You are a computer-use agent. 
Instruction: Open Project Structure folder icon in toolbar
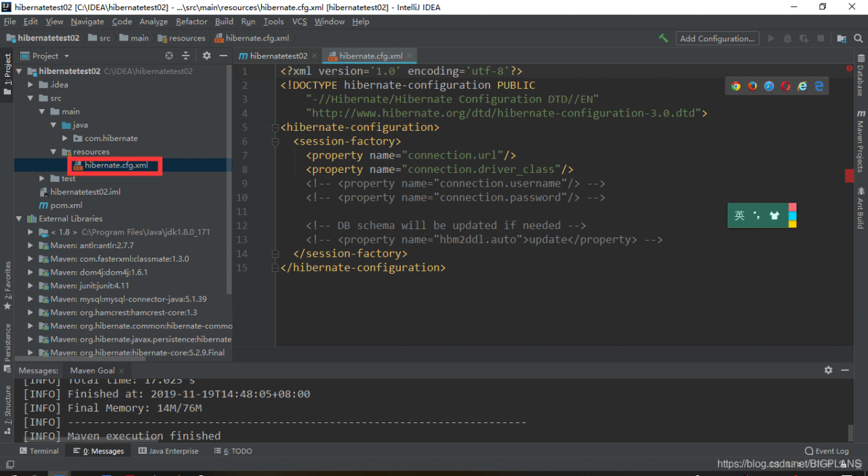click(842, 39)
